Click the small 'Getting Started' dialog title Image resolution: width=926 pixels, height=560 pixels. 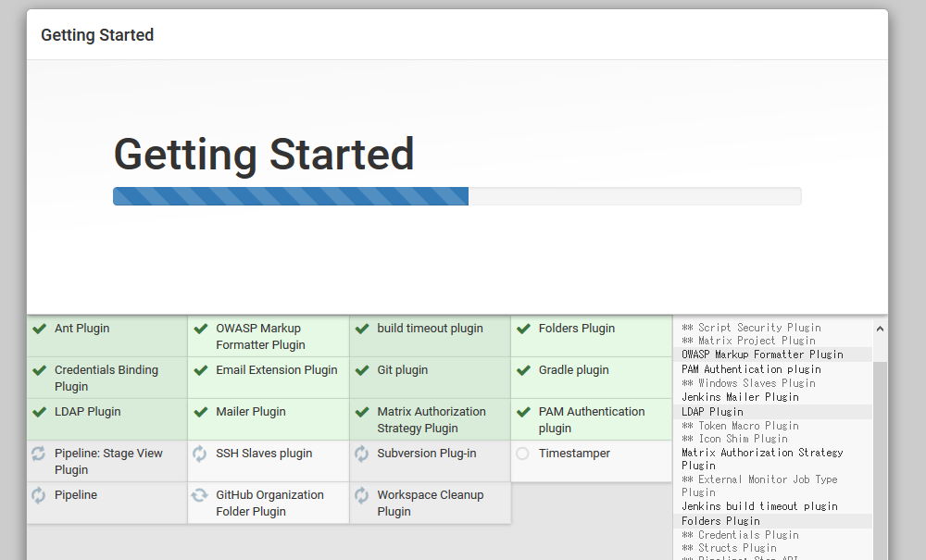(x=97, y=35)
